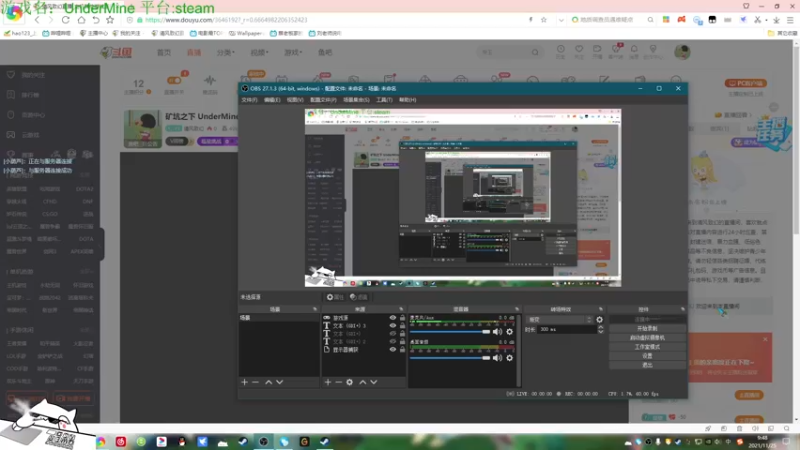Pop out the audio mixer dock header icon
The width and height of the screenshot is (800, 450).
pos(517,309)
